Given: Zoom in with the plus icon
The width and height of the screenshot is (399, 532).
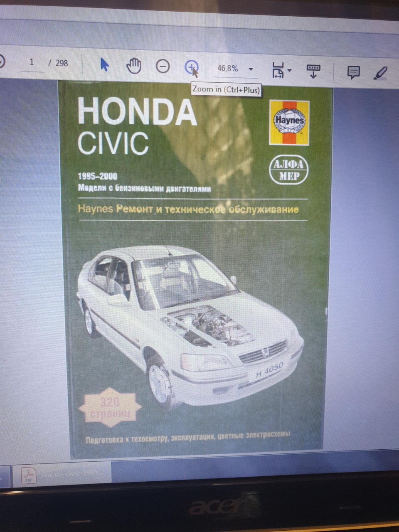Looking at the screenshot, I should 191,67.
